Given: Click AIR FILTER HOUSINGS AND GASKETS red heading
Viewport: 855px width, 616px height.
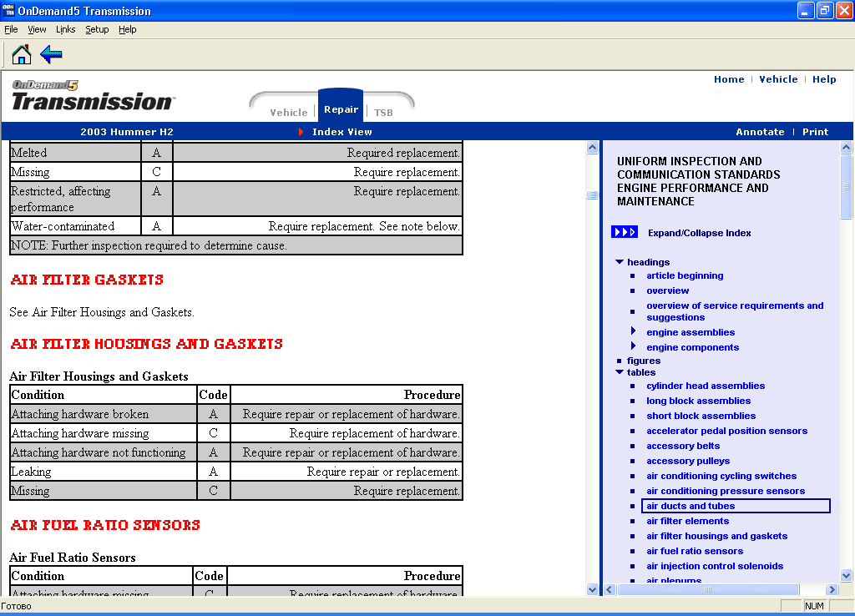Looking at the screenshot, I should [x=147, y=344].
